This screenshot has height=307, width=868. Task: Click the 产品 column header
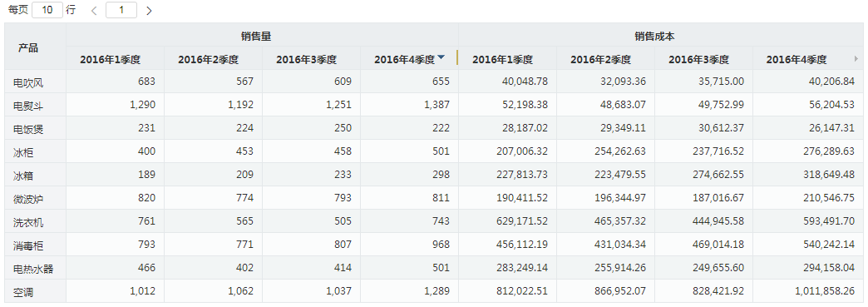coord(28,47)
